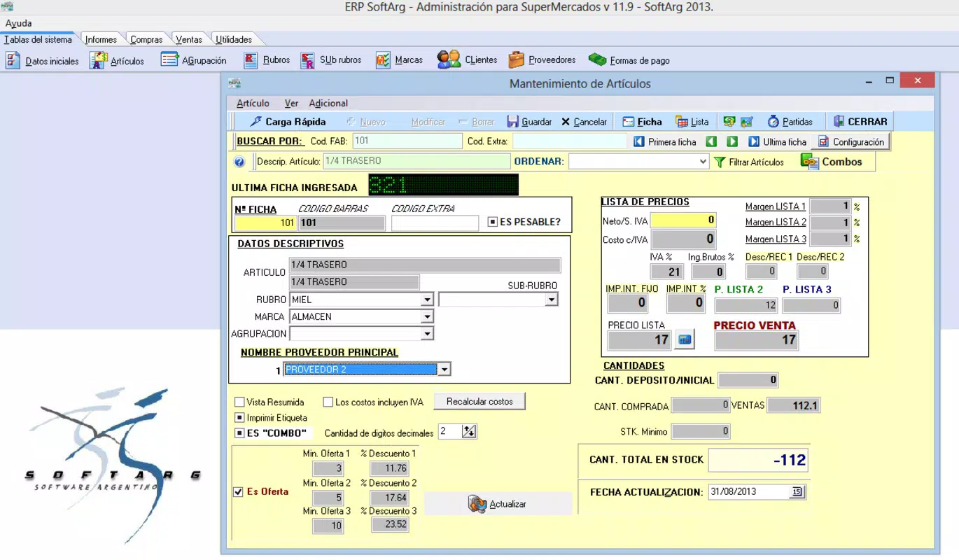Open the Adicional menu in article window

328,104
